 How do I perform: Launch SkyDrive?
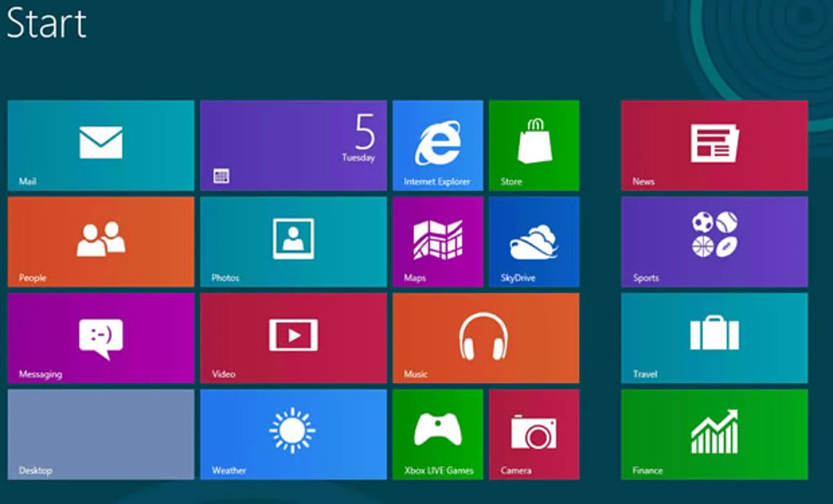tap(534, 241)
